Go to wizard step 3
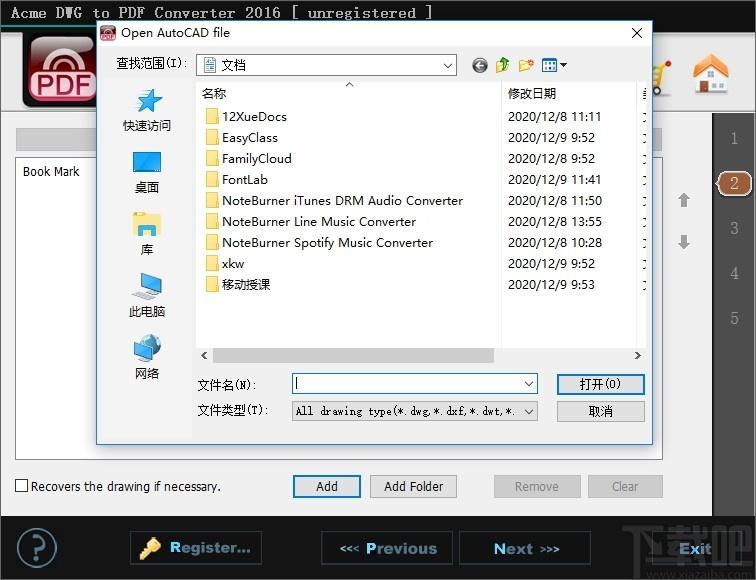 (734, 228)
